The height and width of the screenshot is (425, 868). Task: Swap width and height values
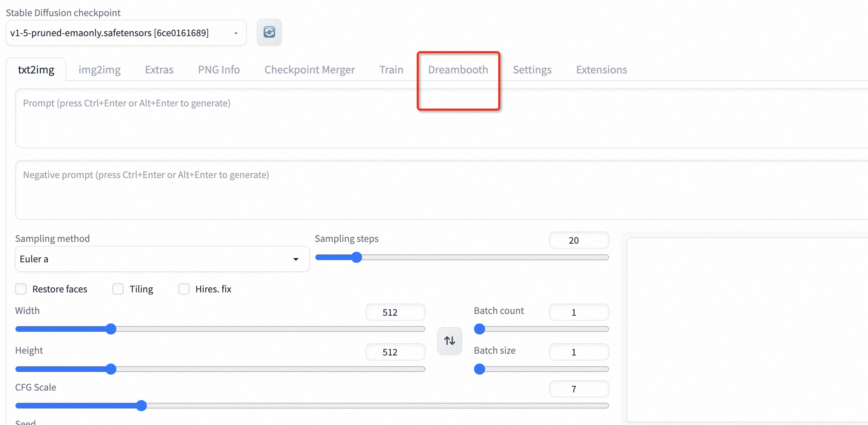(x=449, y=340)
